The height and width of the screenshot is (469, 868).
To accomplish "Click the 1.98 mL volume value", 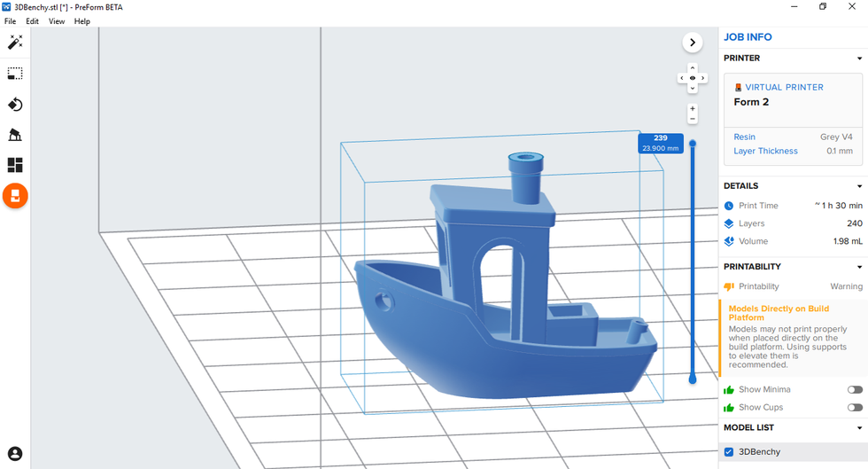I will tap(849, 241).
